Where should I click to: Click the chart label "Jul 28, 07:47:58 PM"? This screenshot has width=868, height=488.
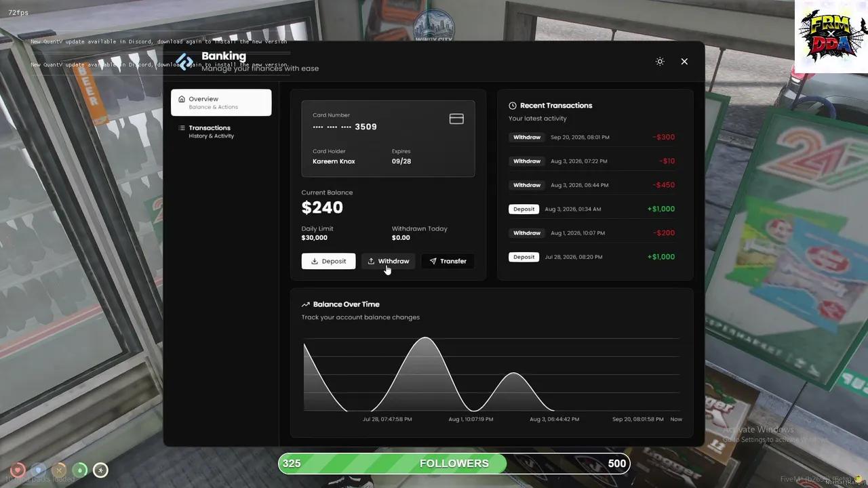pyautogui.click(x=387, y=420)
